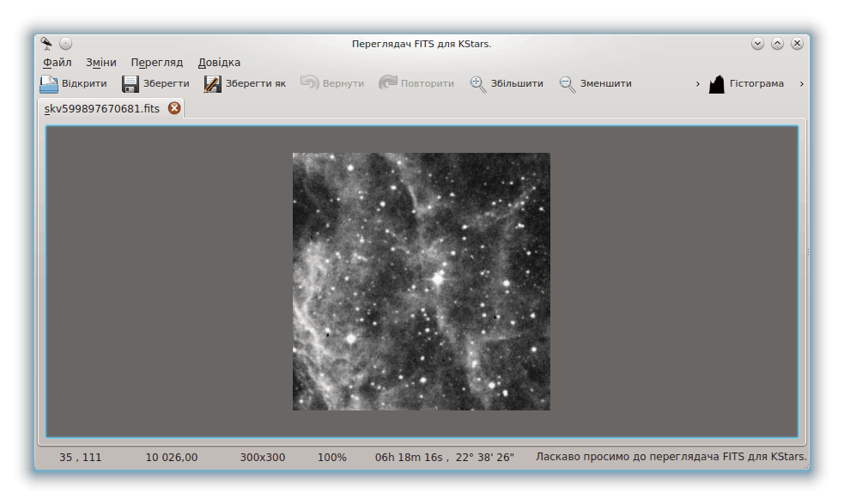Click the Повторити (Redo) arrow icon
This screenshot has width=844, height=504.
pos(388,83)
